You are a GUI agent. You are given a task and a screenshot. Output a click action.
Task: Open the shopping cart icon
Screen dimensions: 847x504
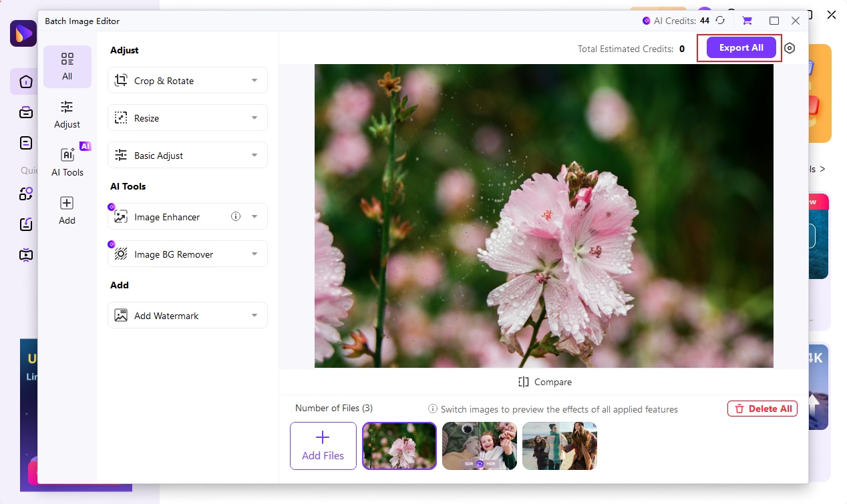[x=747, y=21]
